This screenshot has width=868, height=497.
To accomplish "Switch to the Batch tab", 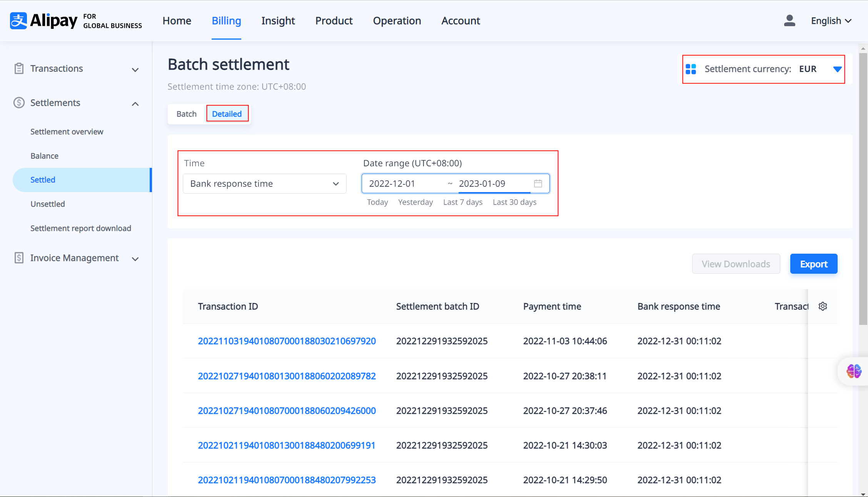I will point(187,114).
